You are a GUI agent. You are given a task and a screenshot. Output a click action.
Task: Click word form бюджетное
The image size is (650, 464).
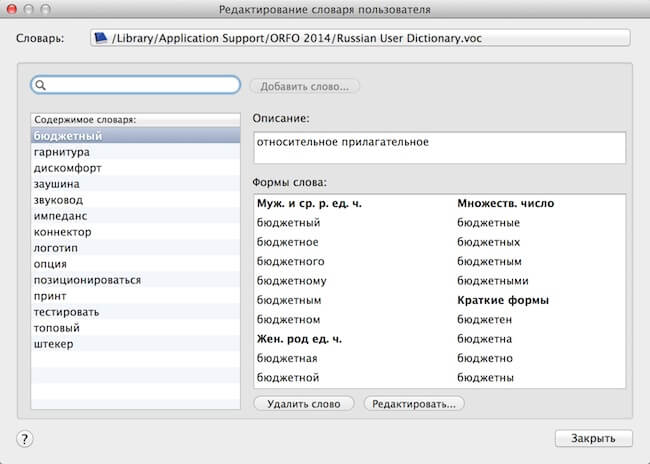[288, 242]
